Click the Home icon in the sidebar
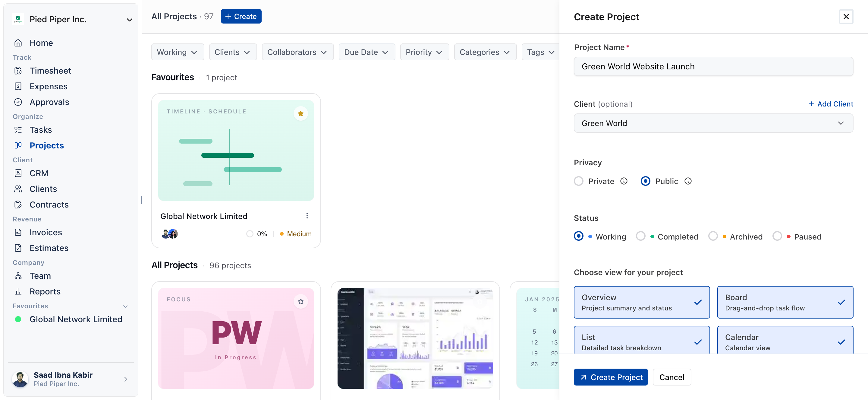The width and height of the screenshot is (868, 400). tap(18, 43)
